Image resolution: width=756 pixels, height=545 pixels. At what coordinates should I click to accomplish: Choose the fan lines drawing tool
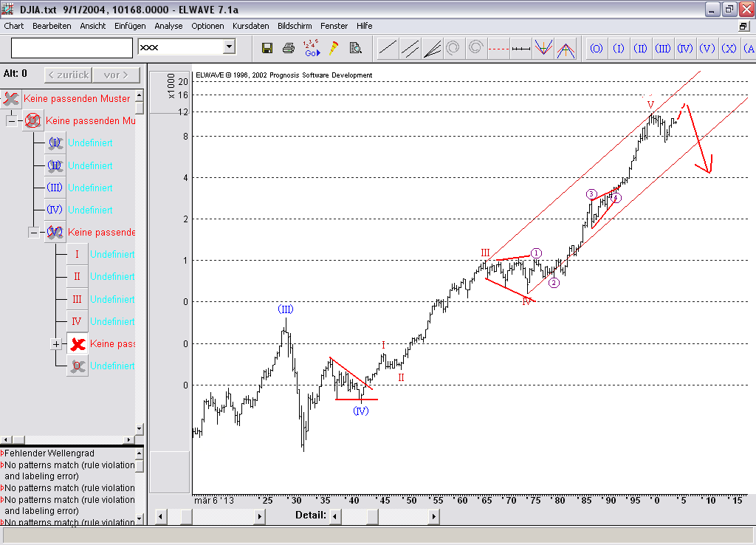(432, 48)
